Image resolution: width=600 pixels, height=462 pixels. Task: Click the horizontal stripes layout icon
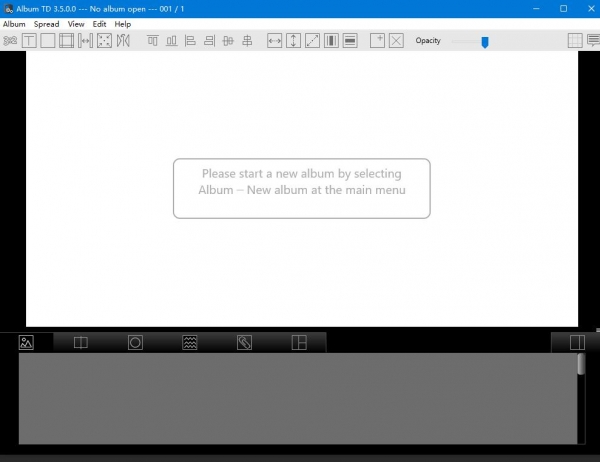tap(350, 41)
